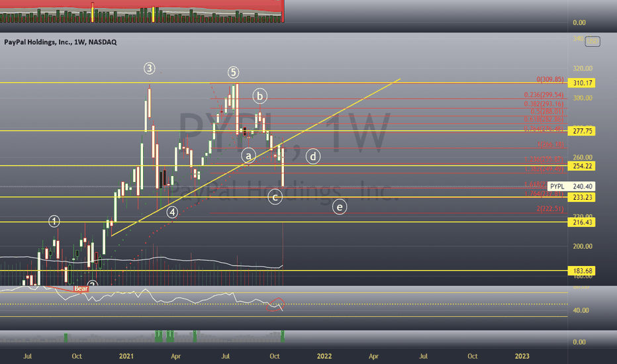Click the 260.00 price scale label
617x364 pixels.
(583, 158)
